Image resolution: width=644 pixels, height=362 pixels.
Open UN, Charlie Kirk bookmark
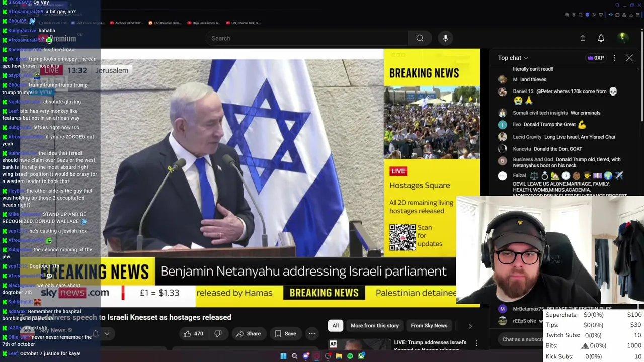[x=242, y=23]
